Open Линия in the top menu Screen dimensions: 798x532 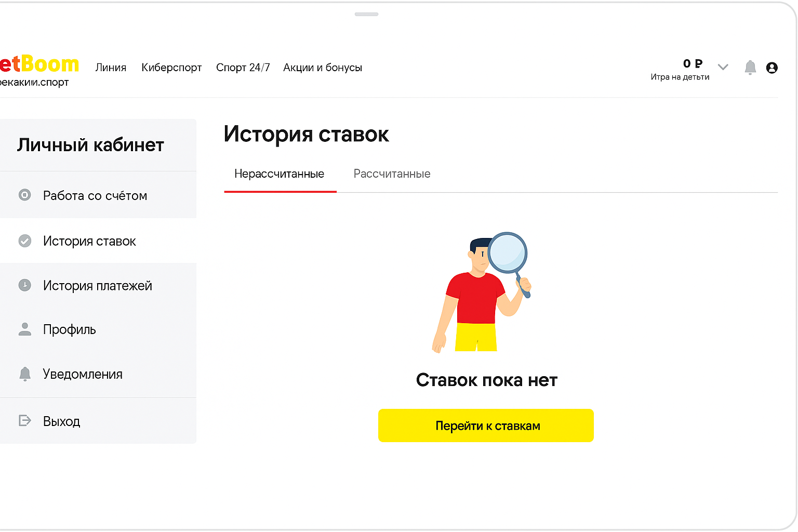click(x=111, y=68)
